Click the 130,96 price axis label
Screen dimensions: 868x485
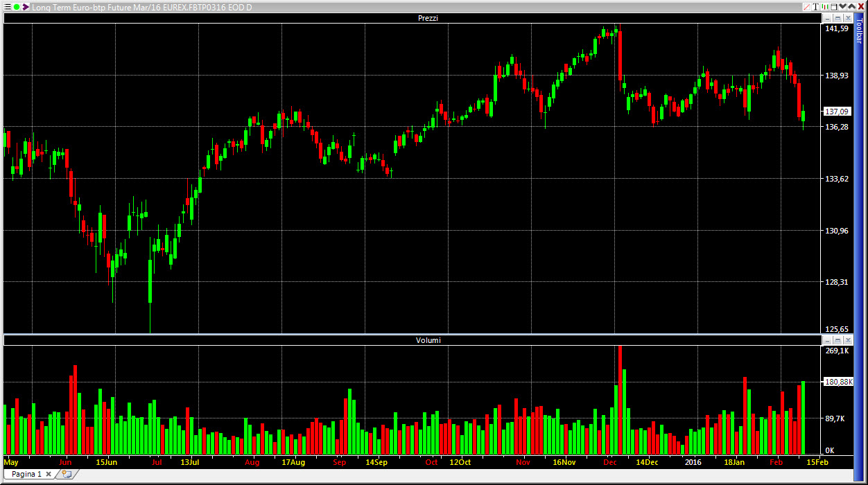tap(837, 230)
